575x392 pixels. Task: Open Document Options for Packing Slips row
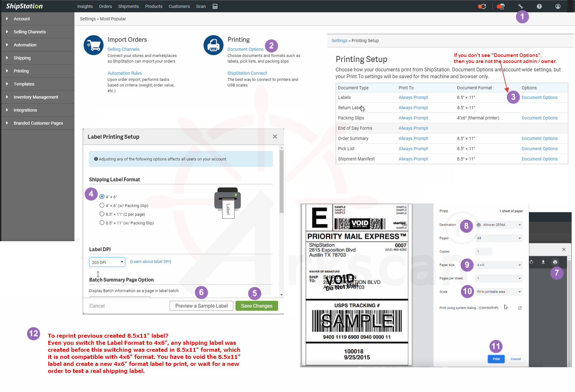click(x=539, y=118)
